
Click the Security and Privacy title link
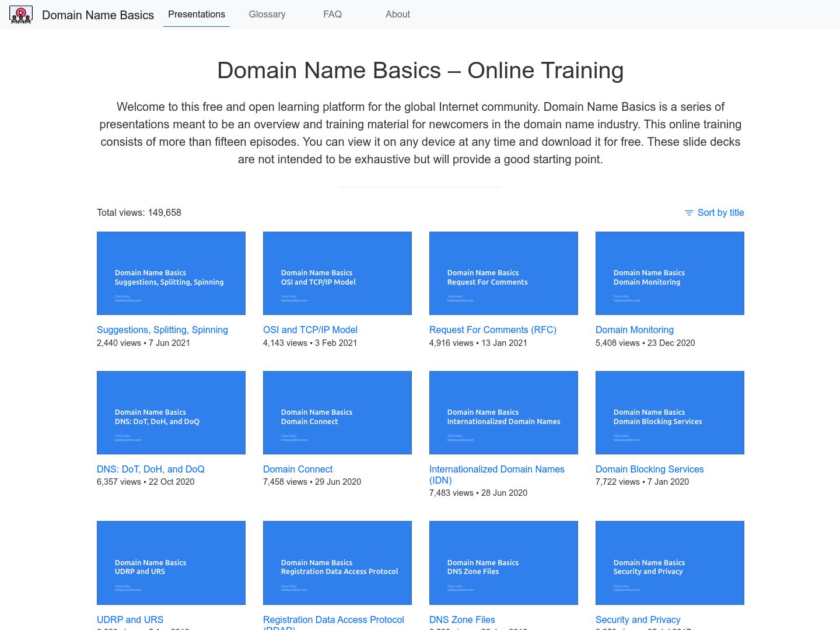(638, 619)
